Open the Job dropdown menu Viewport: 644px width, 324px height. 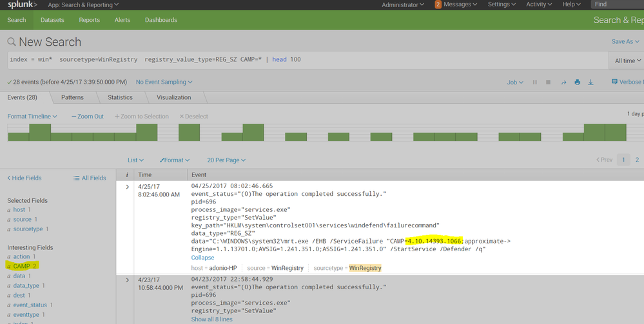pos(515,82)
